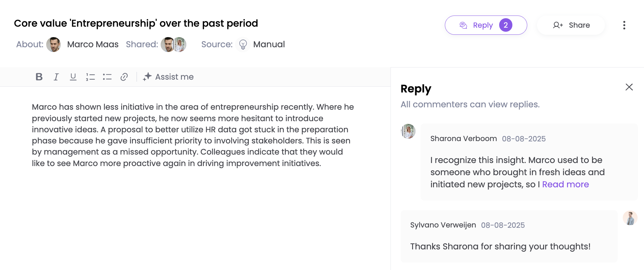Close the Reply panel

(629, 87)
